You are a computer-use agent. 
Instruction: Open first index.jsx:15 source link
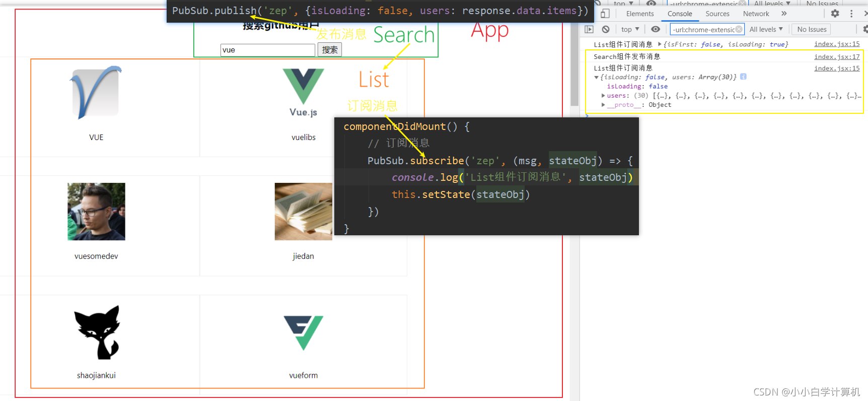click(x=837, y=44)
